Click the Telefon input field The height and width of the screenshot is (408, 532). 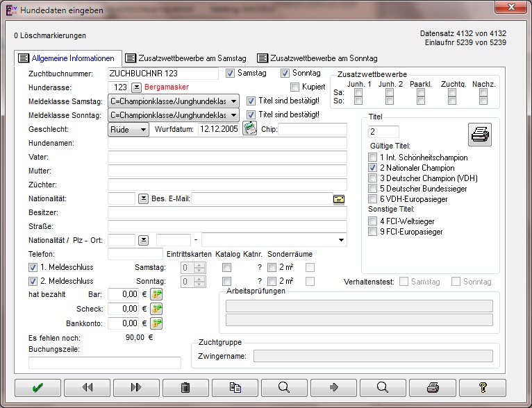(135, 254)
